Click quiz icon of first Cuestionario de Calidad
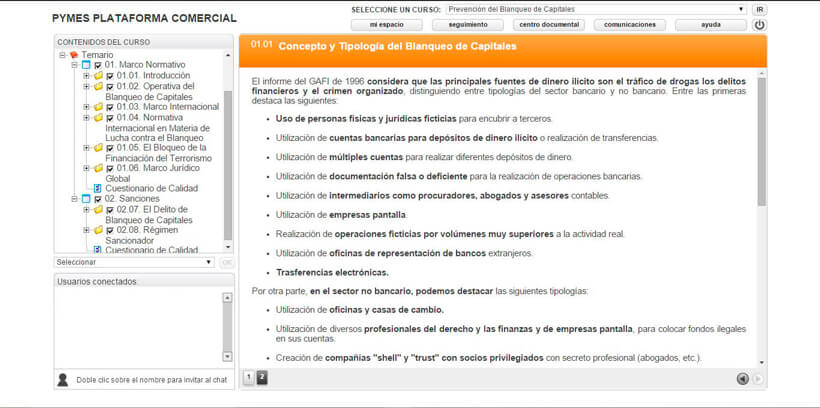 tap(98, 188)
